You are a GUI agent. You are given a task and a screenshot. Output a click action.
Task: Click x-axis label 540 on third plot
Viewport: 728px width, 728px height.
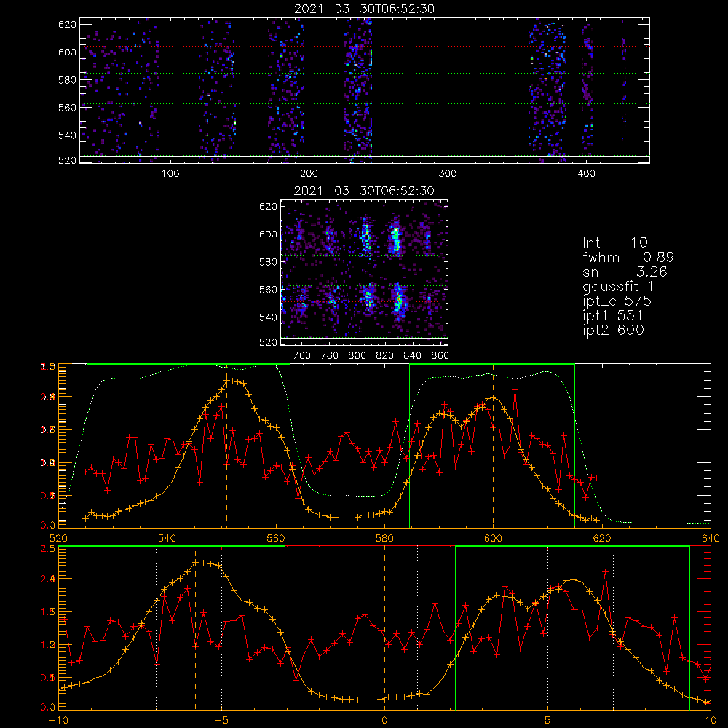coord(167,538)
